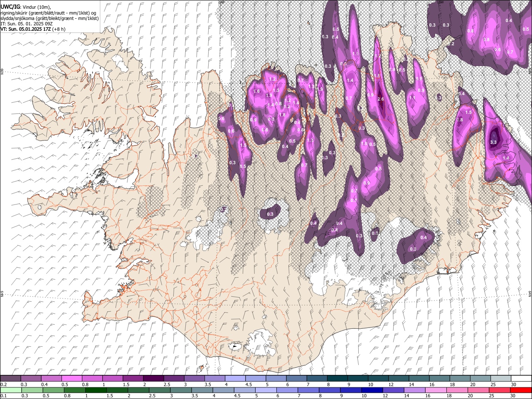Click the "2.5" label in the upper legend row
The width and height of the screenshot is (532, 399).
(x=167, y=384)
